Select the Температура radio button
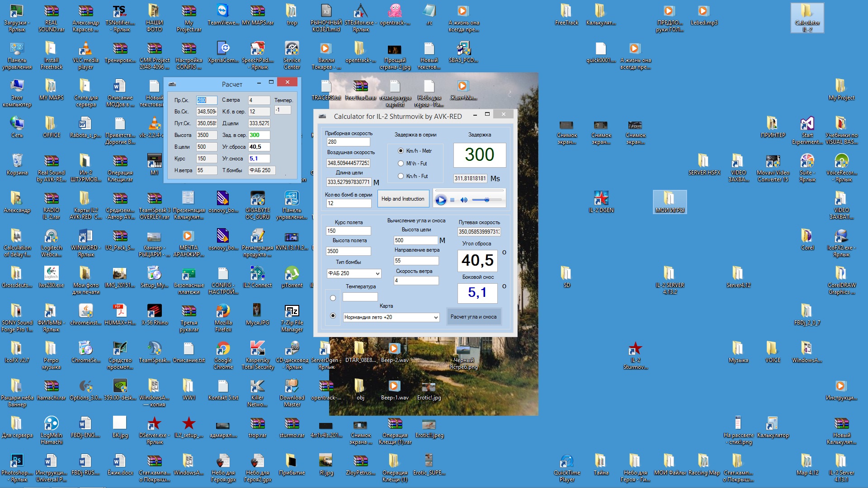This screenshot has width=868, height=488. (x=333, y=298)
